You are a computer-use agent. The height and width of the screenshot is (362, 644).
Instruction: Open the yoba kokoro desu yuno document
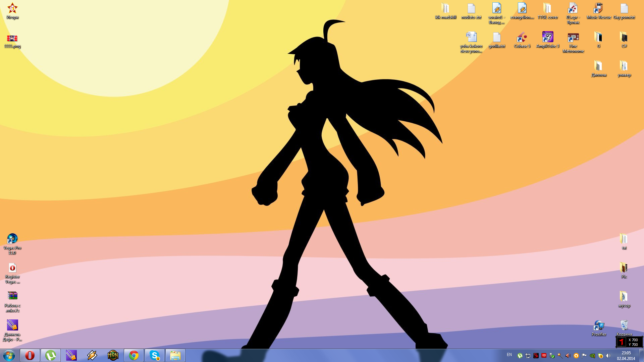pyautogui.click(x=471, y=42)
